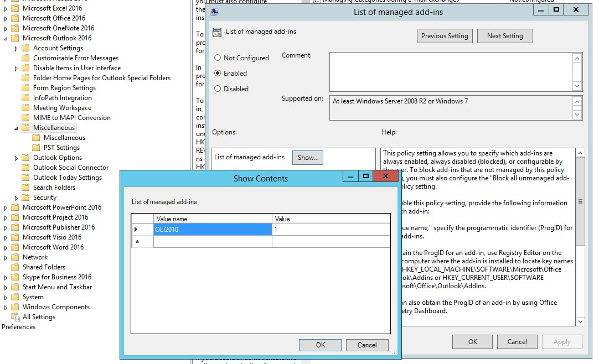This screenshot has height=364, width=599.
Task: Select MIME to MAPI Conversion folder
Action: pos(72,117)
